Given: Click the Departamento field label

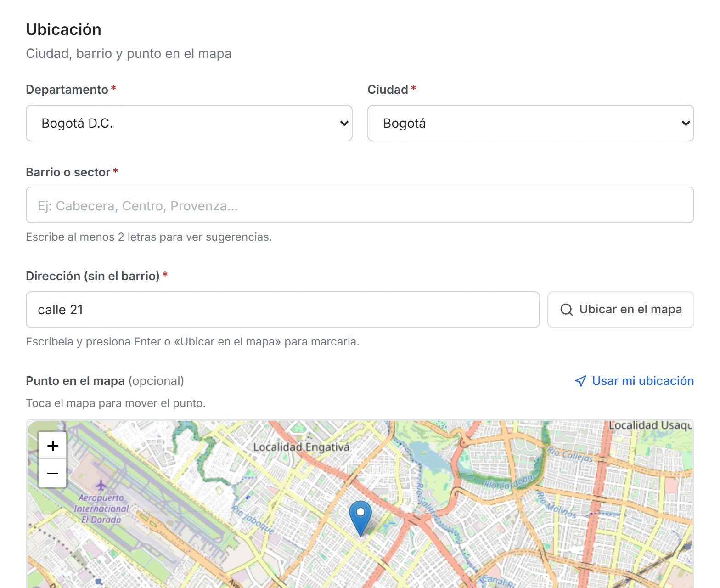Looking at the screenshot, I should (67, 90).
